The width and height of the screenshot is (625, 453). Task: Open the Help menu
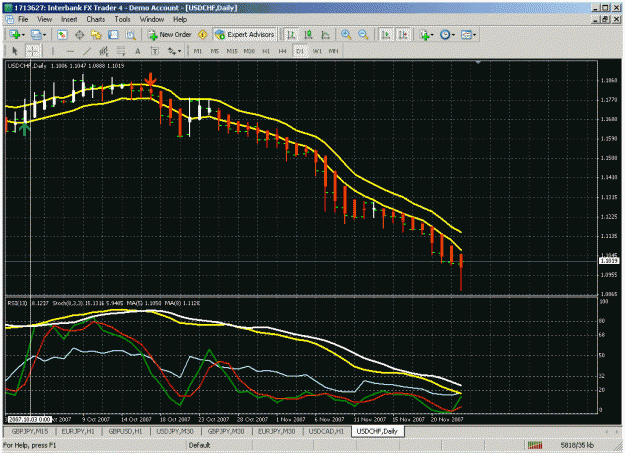(180, 19)
